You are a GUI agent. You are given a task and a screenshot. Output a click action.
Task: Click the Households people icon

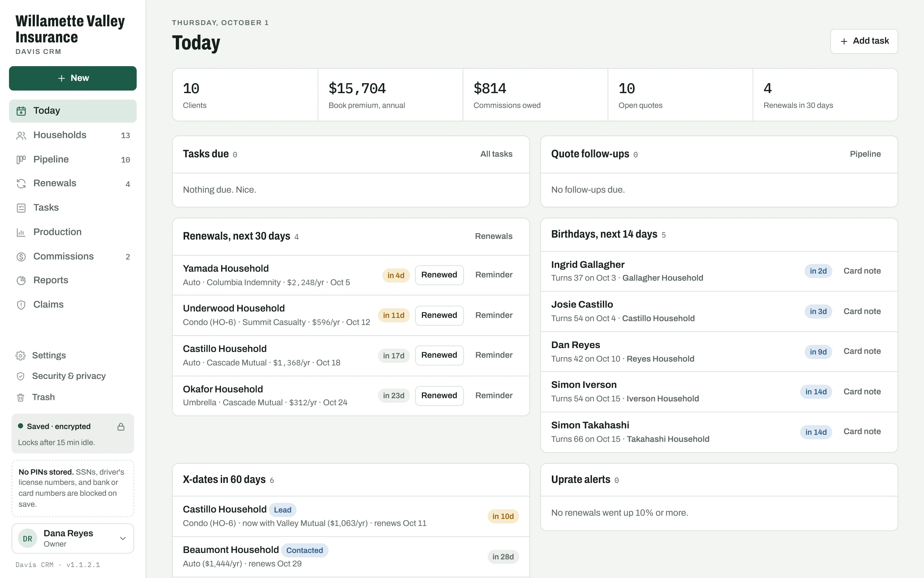pyautogui.click(x=21, y=135)
